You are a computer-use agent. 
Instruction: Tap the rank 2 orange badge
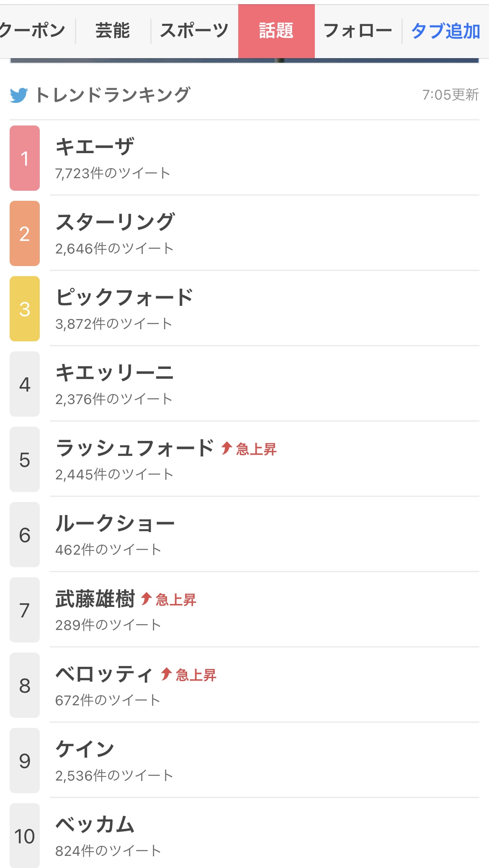tap(25, 233)
